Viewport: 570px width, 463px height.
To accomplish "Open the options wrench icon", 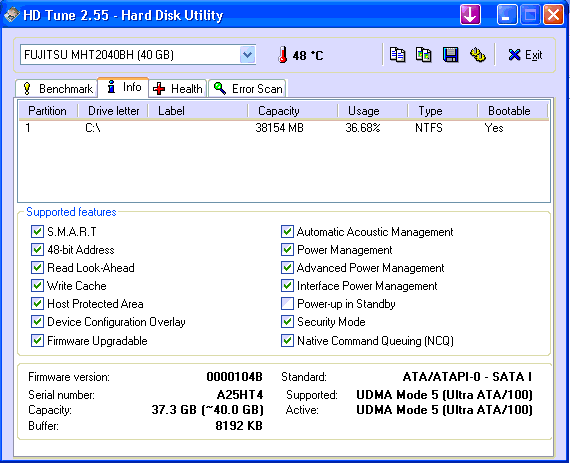I will tap(478, 55).
